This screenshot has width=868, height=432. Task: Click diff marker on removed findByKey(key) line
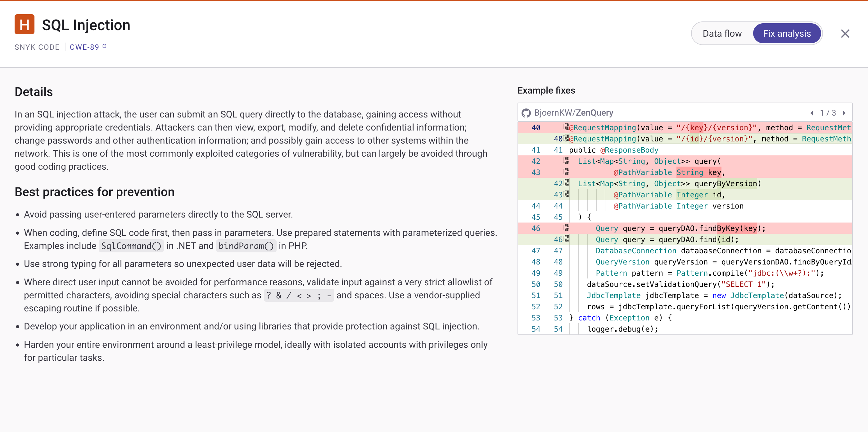(567, 227)
